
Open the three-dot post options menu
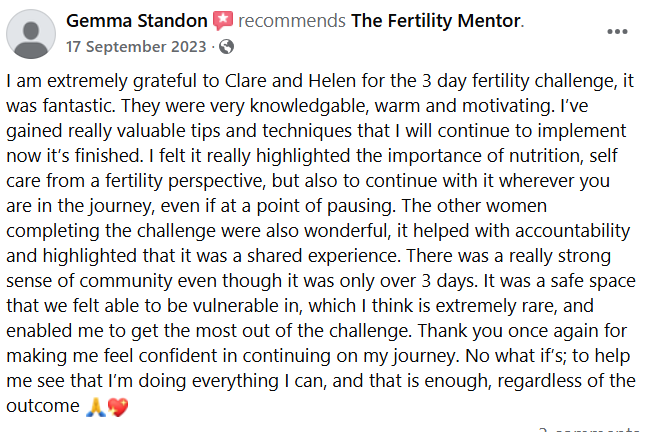(618, 31)
